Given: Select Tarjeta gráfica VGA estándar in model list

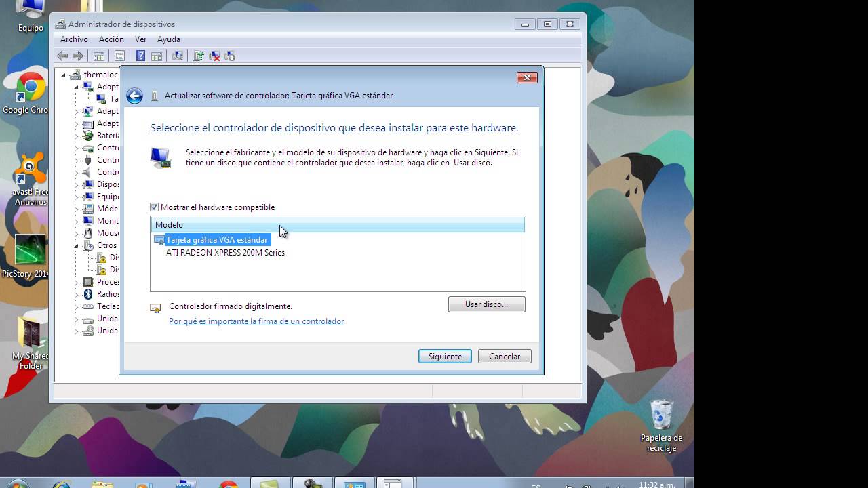Looking at the screenshot, I should pos(216,240).
